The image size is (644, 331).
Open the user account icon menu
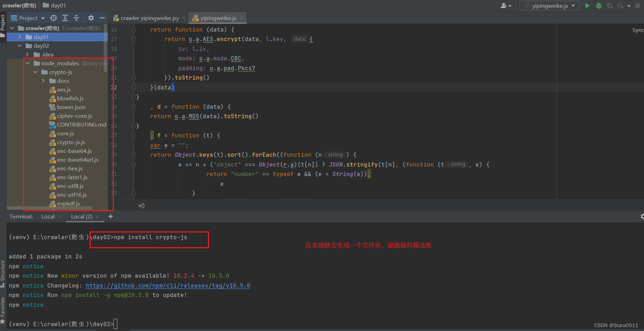[506, 6]
